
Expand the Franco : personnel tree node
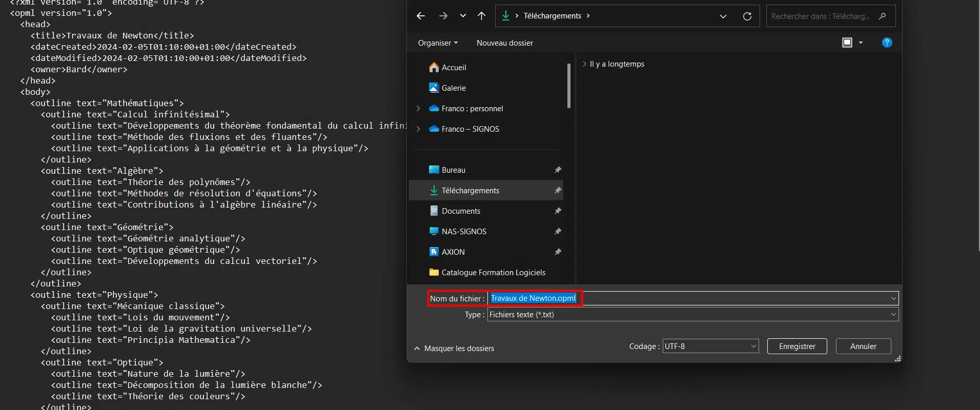418,109
